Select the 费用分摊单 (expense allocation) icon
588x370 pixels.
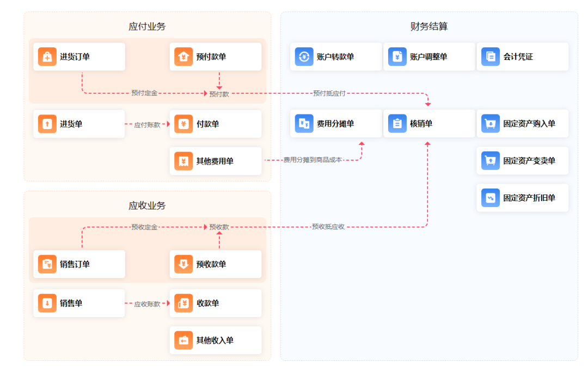click(x=304, y=124)
